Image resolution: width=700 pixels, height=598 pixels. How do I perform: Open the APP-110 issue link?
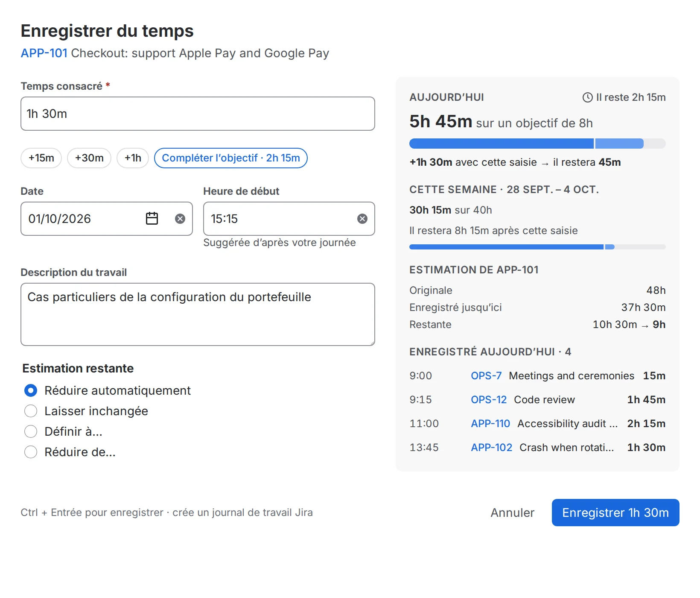tap(490, 424)
